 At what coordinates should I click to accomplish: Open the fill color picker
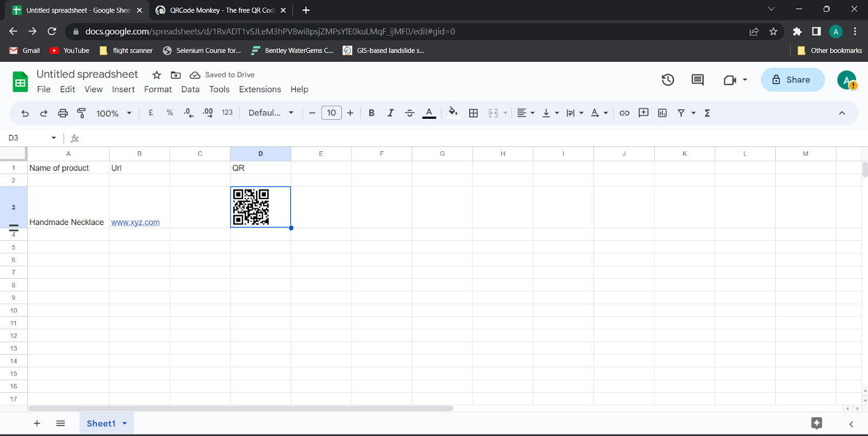(x=453, y=113)
